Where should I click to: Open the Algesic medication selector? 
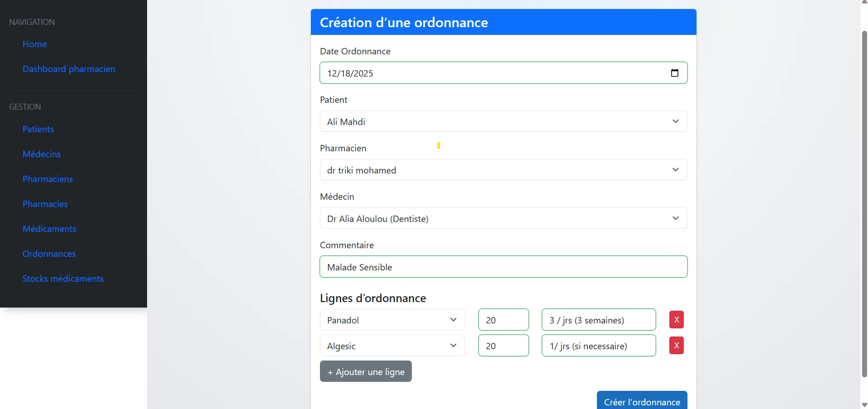[x=392, y=346]
